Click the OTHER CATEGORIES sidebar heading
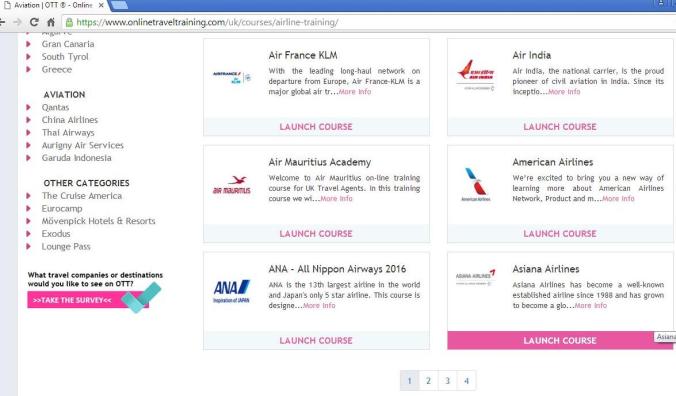The width and height of the screenshot is (676, 396). [86, 183]
